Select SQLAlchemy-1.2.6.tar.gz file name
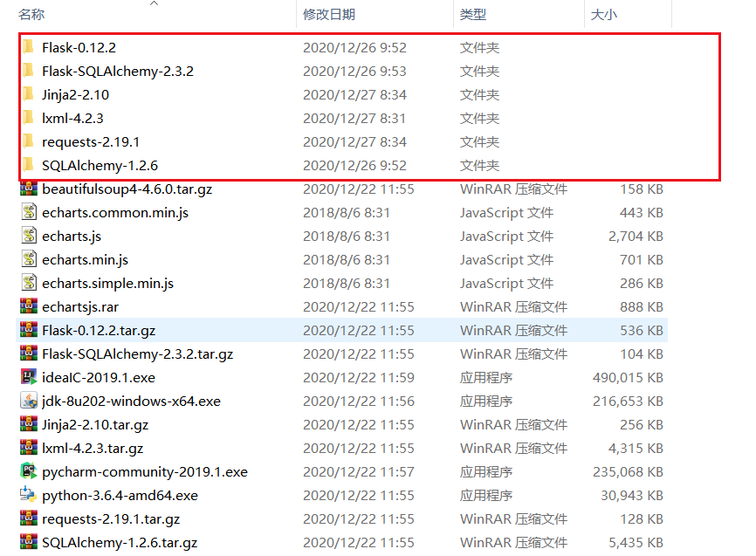The image size is (756, 556). 120,543
